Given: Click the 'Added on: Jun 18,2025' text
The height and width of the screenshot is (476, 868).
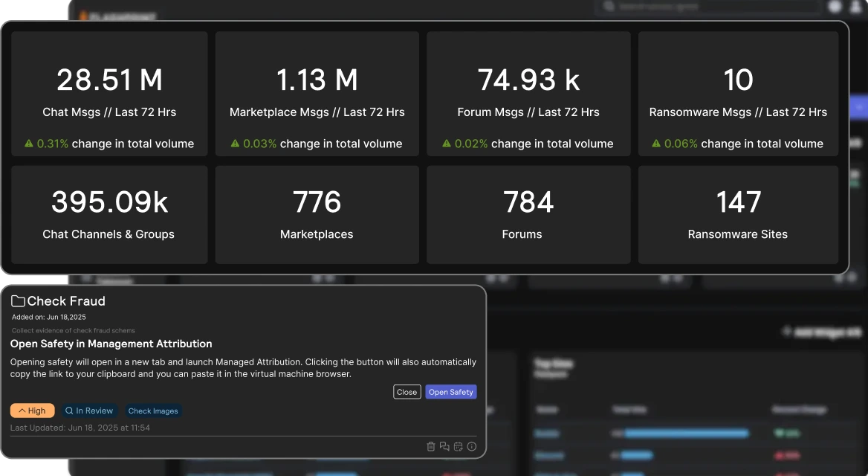Looking at the screenshot, I should coord(49,317).
